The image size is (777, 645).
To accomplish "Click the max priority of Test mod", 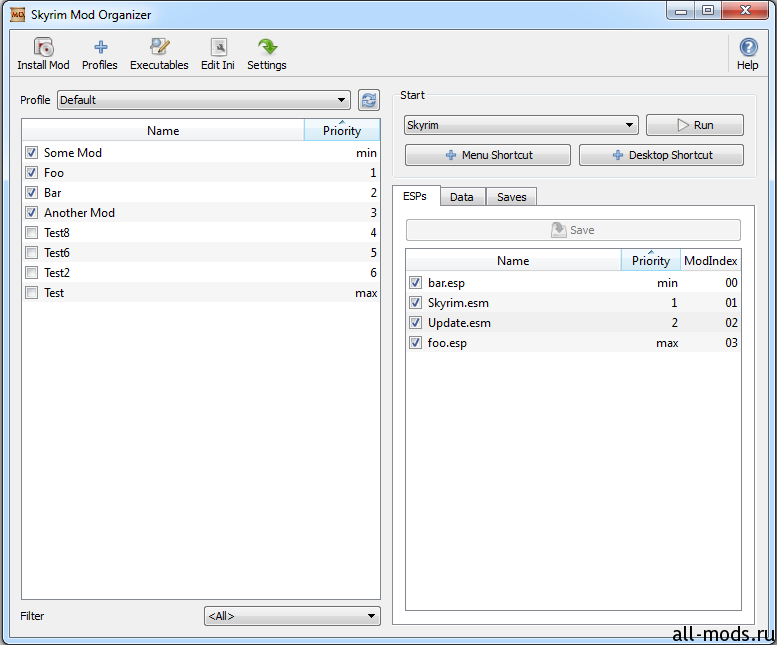I will point(366,293).
